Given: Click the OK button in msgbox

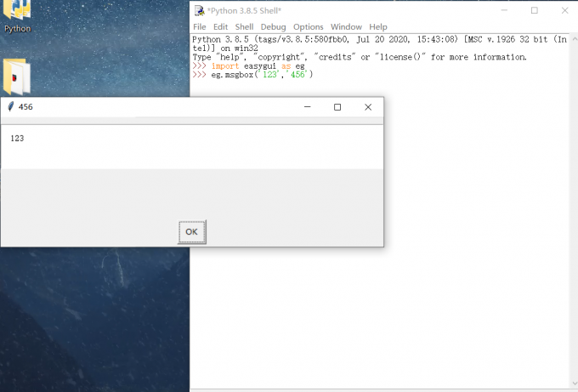Looking at the screenshot, I should [x=192, y=232].
